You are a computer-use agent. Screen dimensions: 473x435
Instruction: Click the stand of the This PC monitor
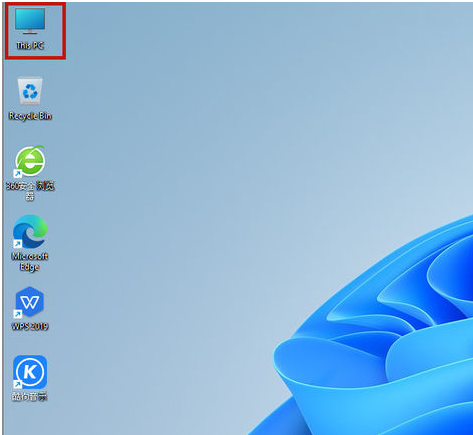(30, 32)
